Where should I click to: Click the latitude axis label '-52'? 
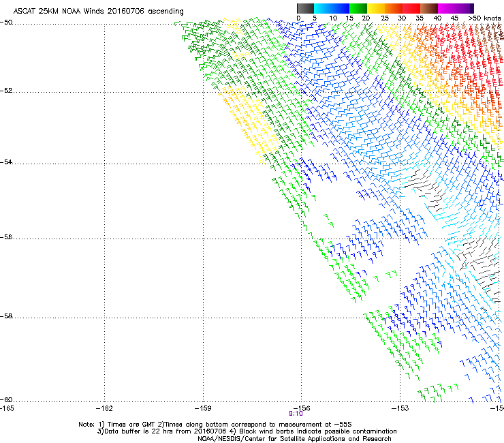click(x=6, y=91)
